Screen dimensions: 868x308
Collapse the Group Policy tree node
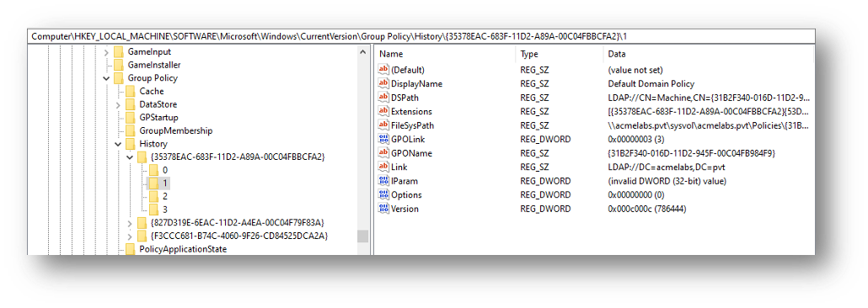tap(106, 78)
